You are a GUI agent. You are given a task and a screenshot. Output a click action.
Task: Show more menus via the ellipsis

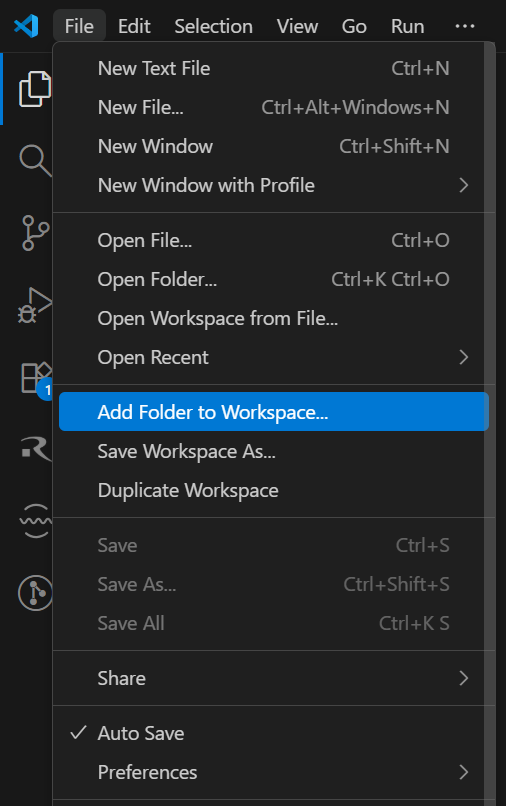click(x=465, y=26)
